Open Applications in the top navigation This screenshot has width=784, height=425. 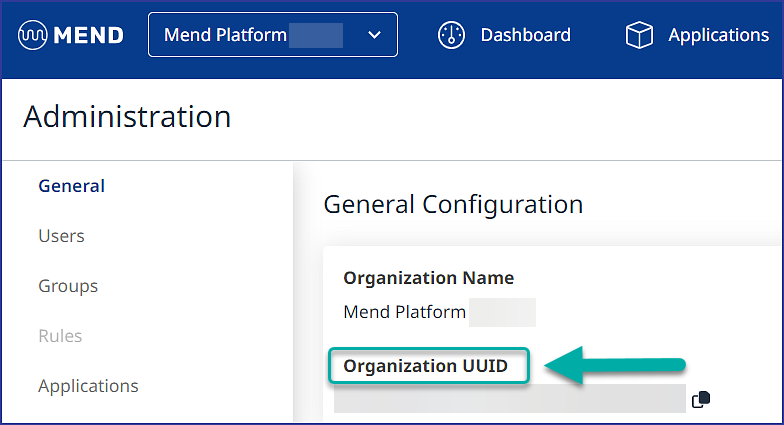point(718,35)
